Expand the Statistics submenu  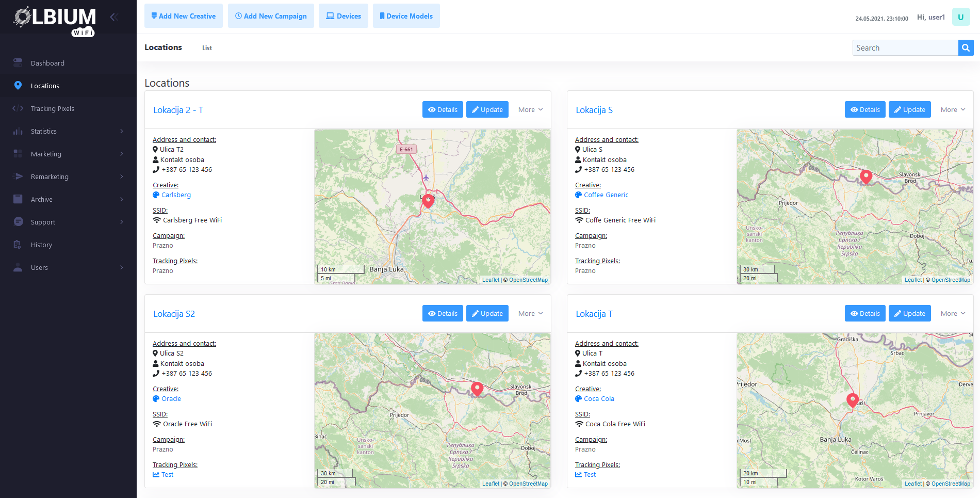[x=121, y=131]
